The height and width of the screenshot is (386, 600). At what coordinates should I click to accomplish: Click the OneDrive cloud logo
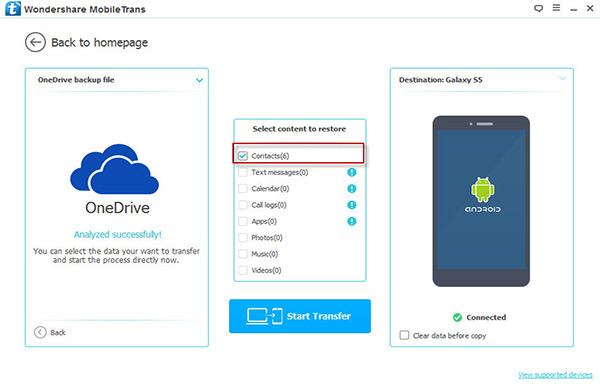click(114, 169)
